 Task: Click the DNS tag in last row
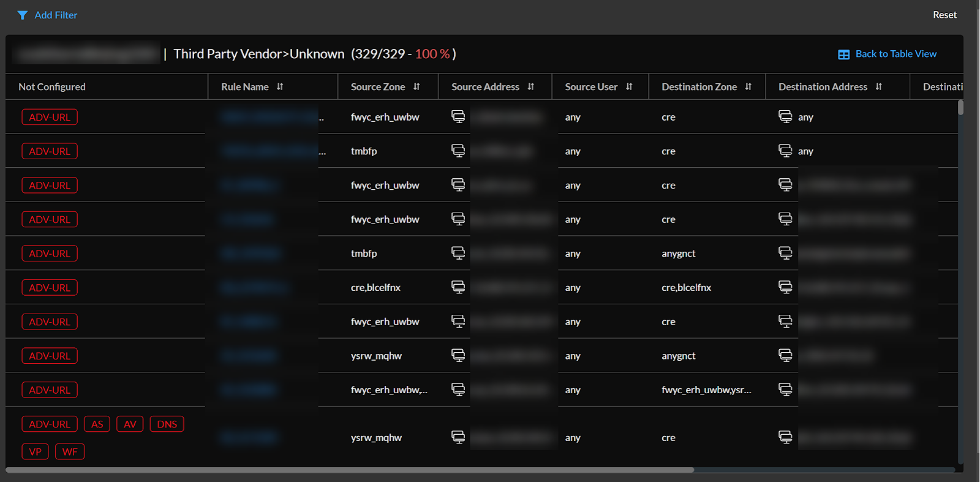[x=167, y=424]
